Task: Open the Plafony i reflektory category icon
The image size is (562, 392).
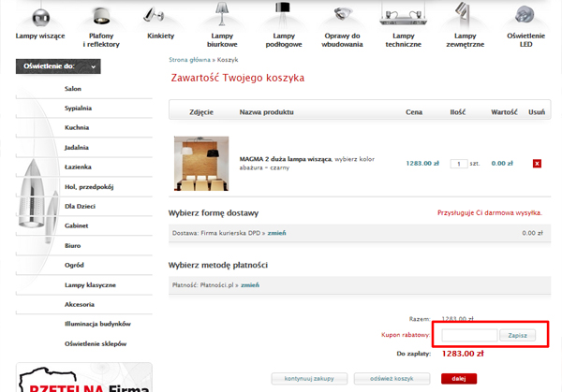Action: (101, 16)
